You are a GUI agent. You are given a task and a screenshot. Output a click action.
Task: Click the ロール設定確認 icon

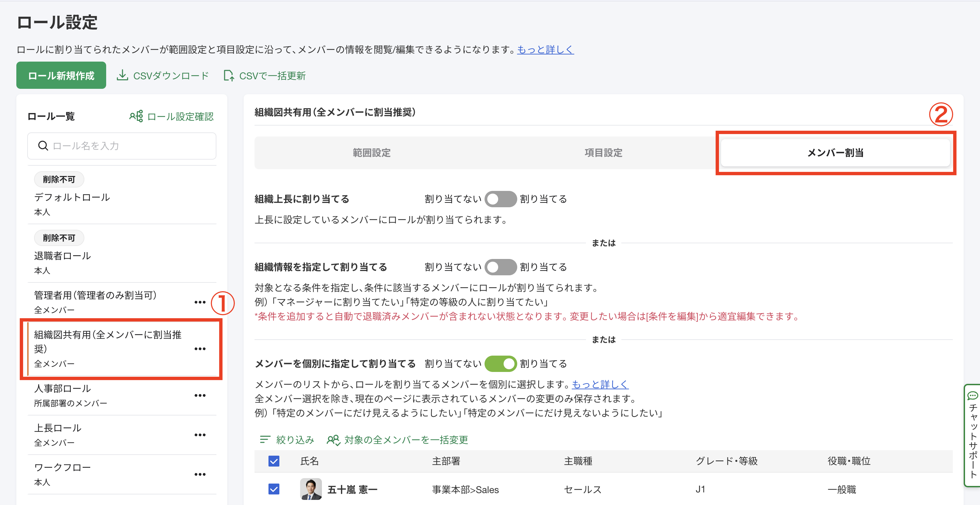click(x=136, y=116)
